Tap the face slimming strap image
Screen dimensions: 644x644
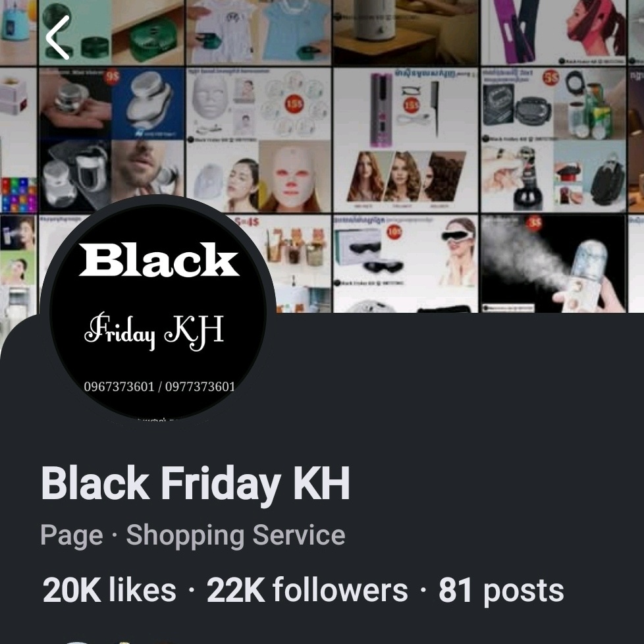(553, 32)
